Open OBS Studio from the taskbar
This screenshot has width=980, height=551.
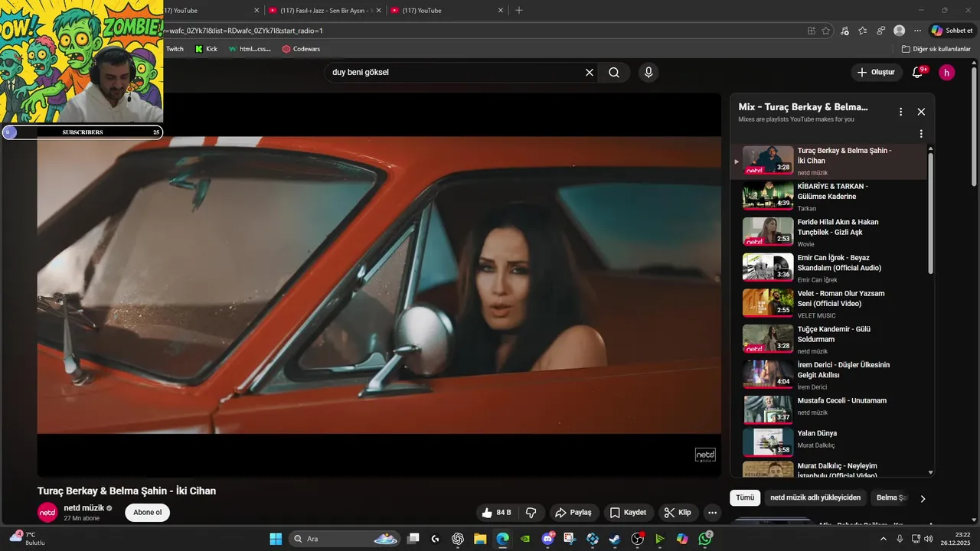click(x=637, y=539)
